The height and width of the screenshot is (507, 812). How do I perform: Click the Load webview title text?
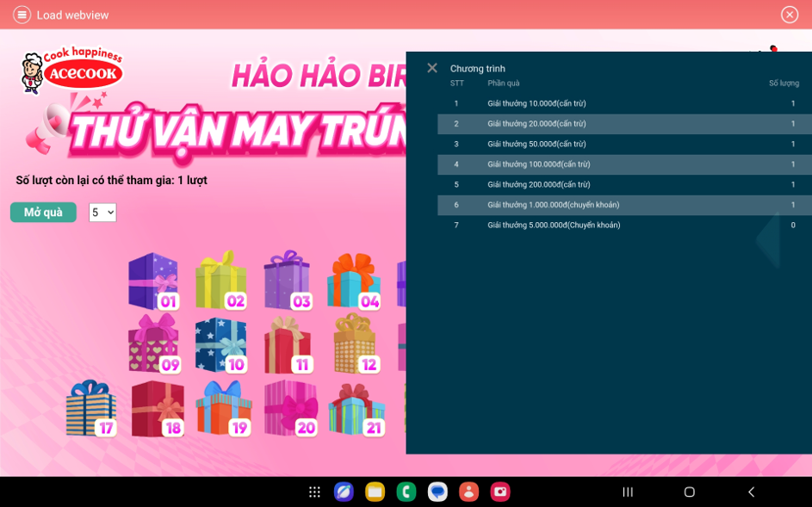(72, 15)
